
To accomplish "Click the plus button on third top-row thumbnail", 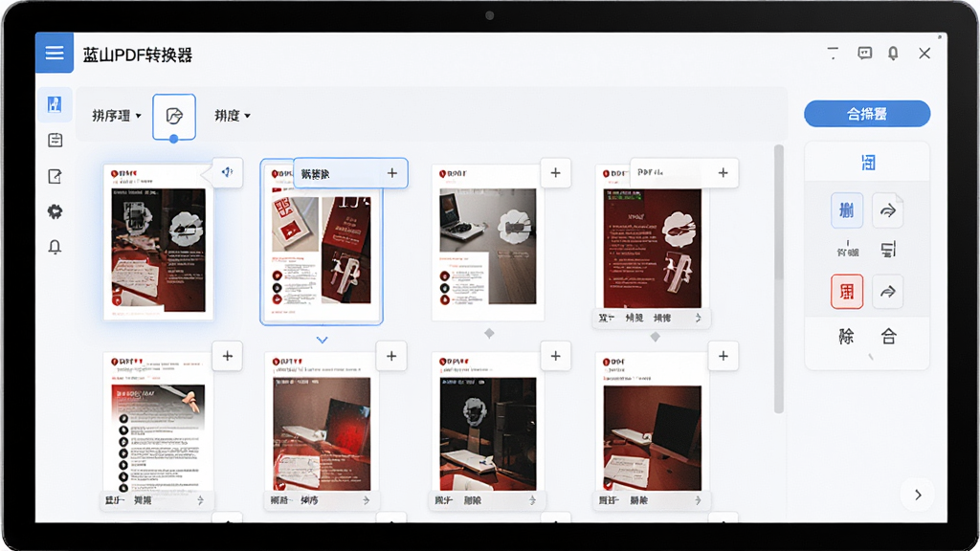I will [x=556, y=173].
